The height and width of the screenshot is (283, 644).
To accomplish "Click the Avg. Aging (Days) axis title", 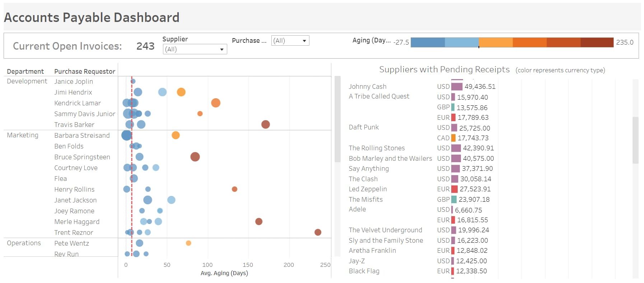I will pyautogui.click(x=224, y=273).
